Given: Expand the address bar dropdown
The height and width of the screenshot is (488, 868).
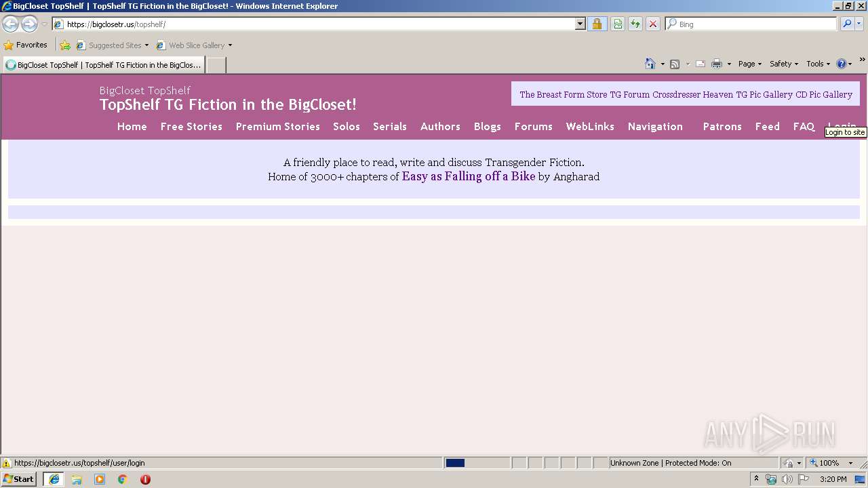Looking at the screenshot, I should (x=580, y=24).
